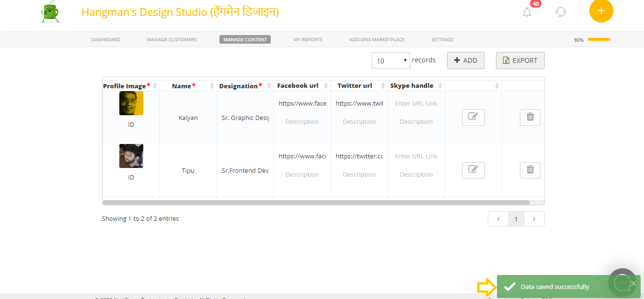Click the headset support icon
Image resolution: width=644 pixels, height=299 pixels.
pos(561,12)
